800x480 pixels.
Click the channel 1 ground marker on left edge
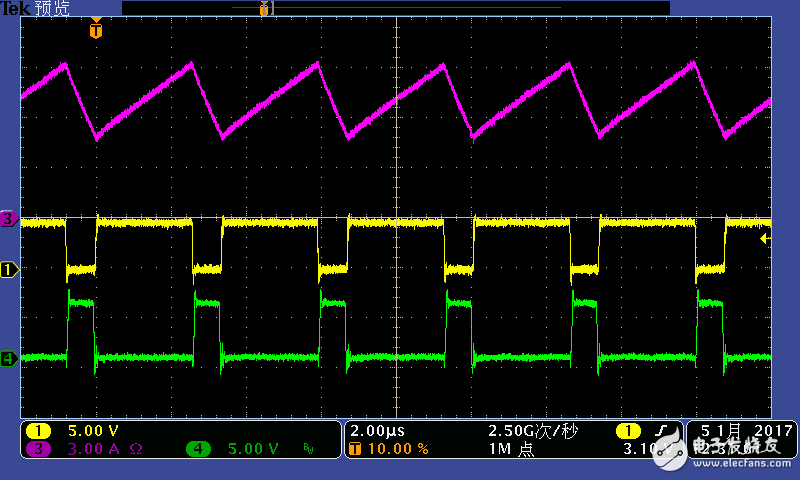9,269
